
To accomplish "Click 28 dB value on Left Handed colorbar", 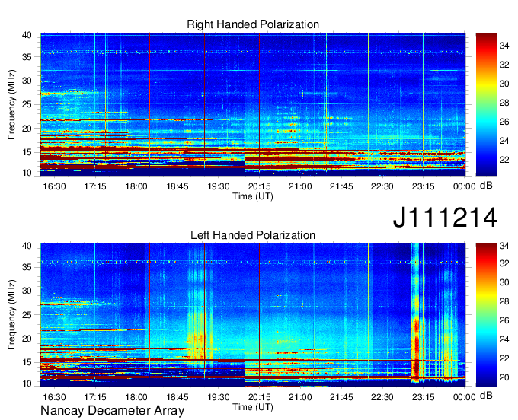I will [504, 301].
